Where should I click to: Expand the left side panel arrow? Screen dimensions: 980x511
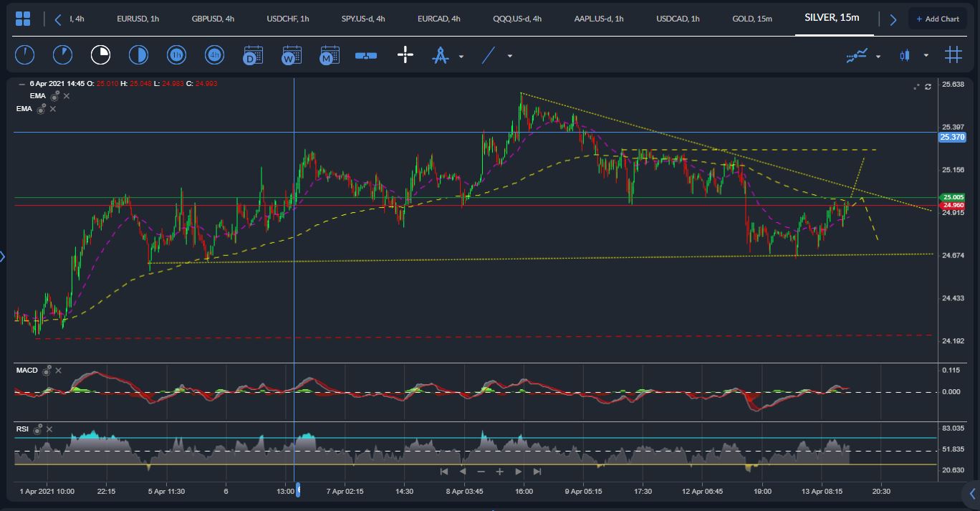[x=3, y=257]
